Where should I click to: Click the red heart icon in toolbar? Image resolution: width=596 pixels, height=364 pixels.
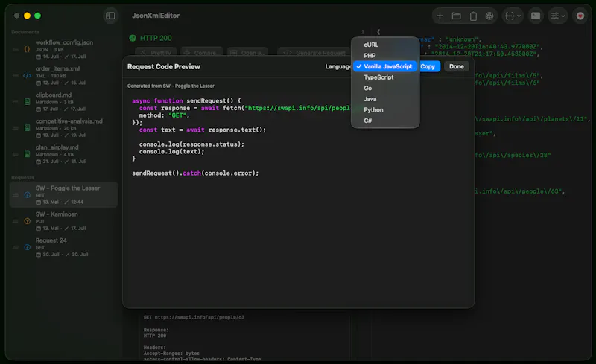point(580,16)
